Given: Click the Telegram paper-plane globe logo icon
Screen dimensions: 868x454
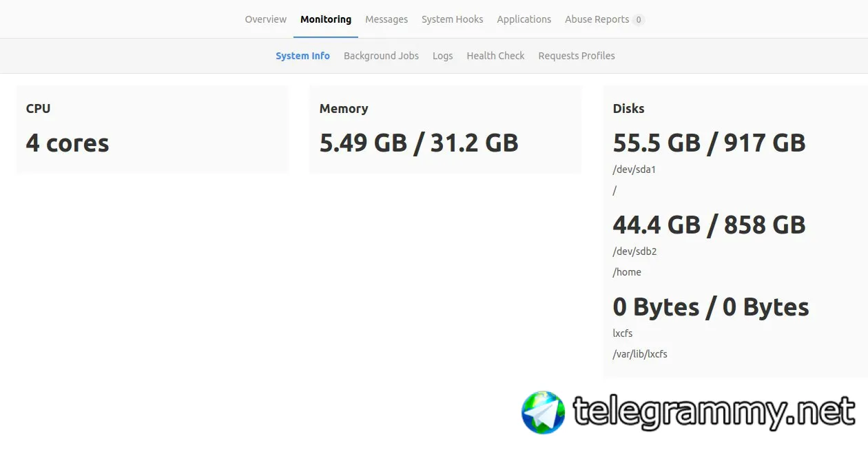Looking at the screenshot, I should (x=543, y=412).
